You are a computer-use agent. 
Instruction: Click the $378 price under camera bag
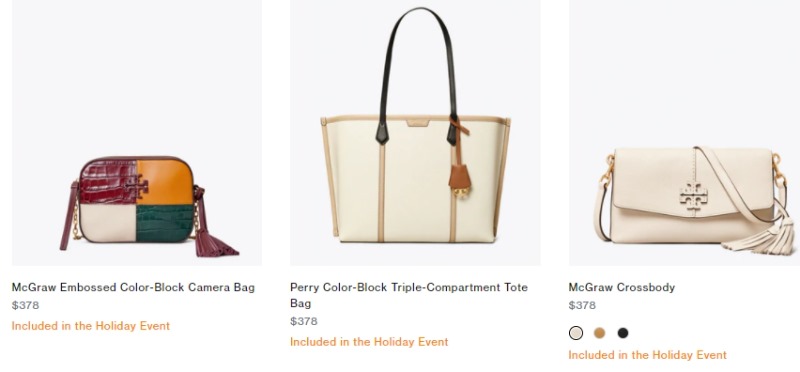coord(26,305)
